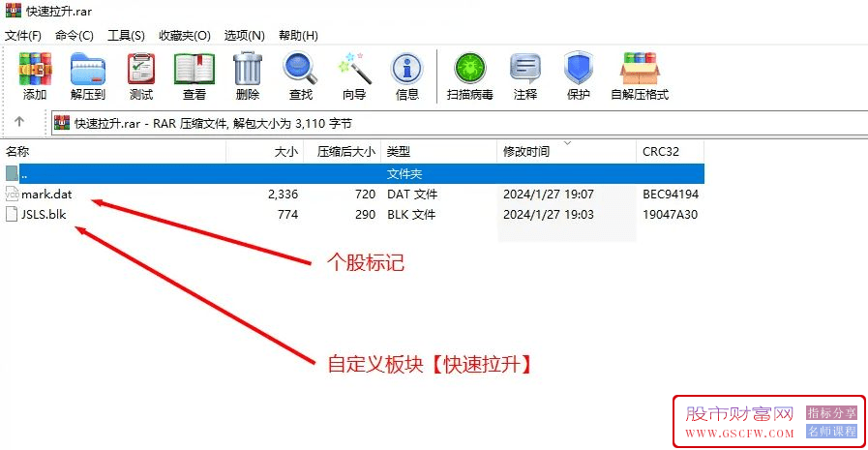This screenshot has width=868, height=450.
Task: Open the View (查看) book icon
Action: [x=195, y=69]
